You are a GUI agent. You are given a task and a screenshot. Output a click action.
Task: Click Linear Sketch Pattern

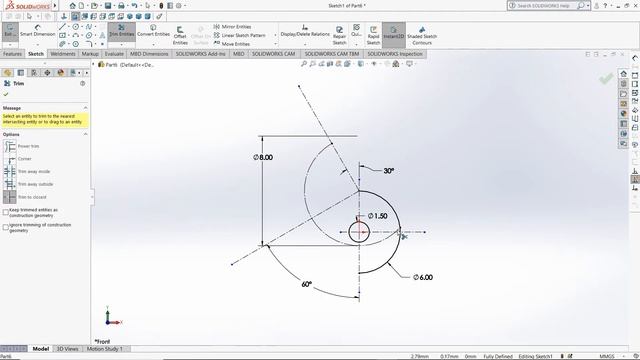coord(239,35)
